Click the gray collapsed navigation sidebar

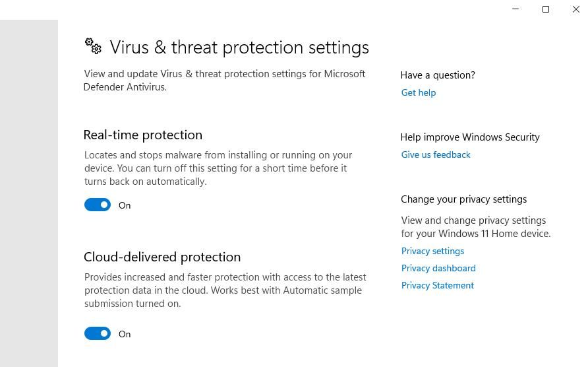click(29, 193)
